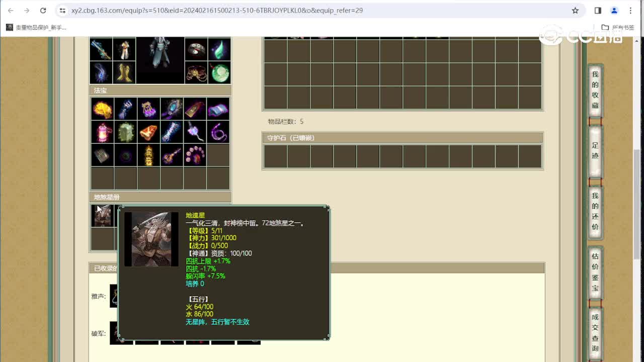Image resolution: width=644 pixels, height=362 pixels.
Task: Bookmark this page with the star
Action: click(575, 10)
